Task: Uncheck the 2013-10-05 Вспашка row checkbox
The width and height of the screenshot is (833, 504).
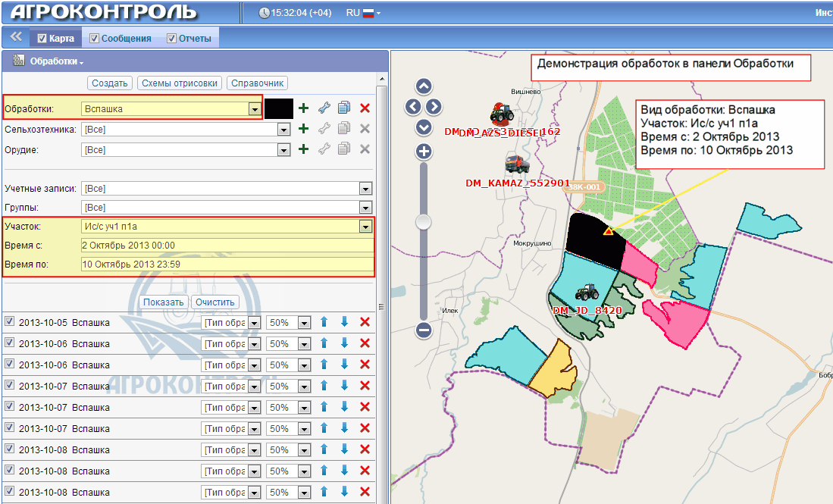Action: click(x=10, y=321)
